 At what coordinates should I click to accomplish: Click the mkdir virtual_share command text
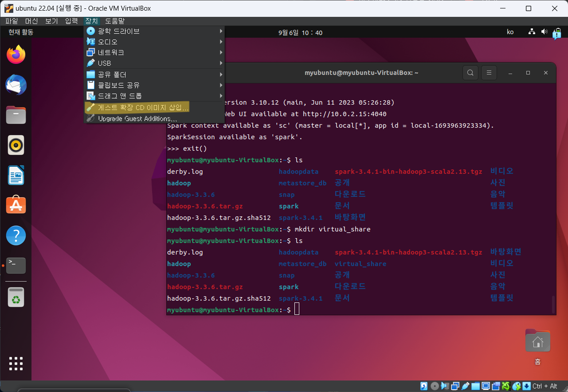click(x=333, y=229)
